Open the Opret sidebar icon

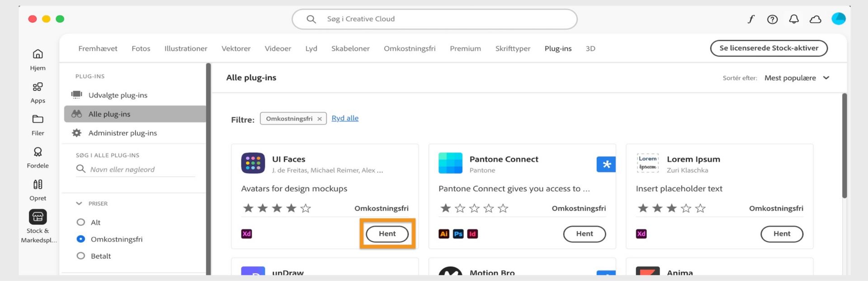pyautogui.click(x=38, y=184)
